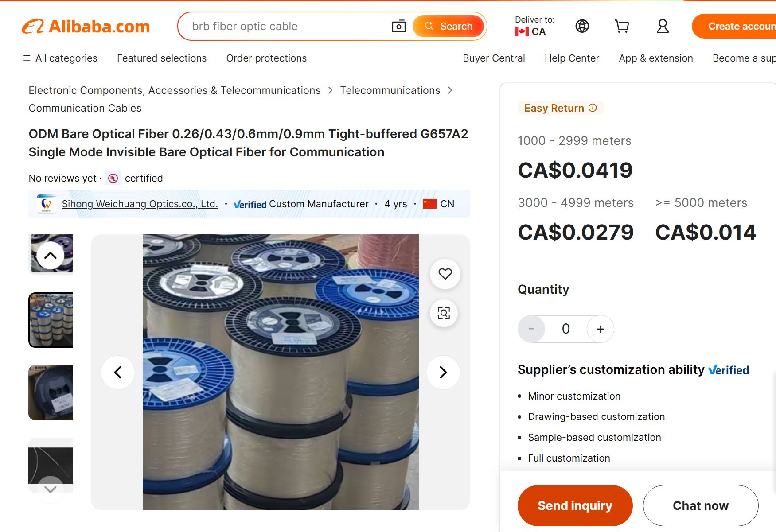Select the dark blue spool thumbnail
The height and width of the screenshot is (532, 776).
click(51, 392)
